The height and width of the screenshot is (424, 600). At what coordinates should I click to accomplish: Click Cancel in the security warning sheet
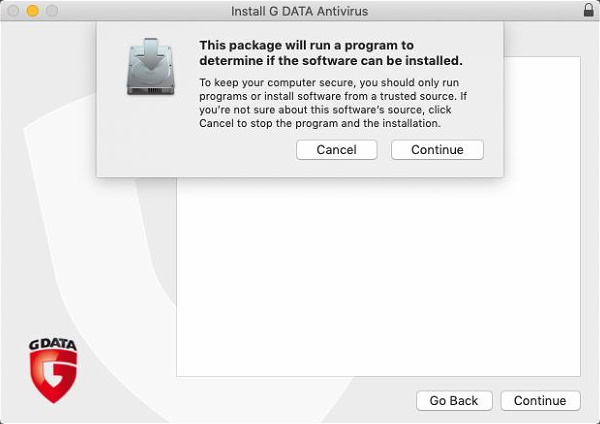(336, 150)
